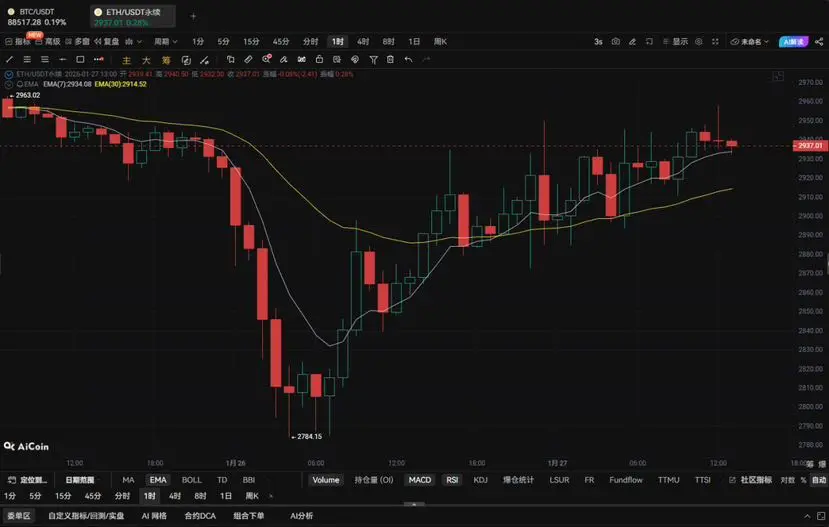The width and height of the screenshot is (829, 527).
Task: Open the 未命名 layout dropdown
Action: 749,41
